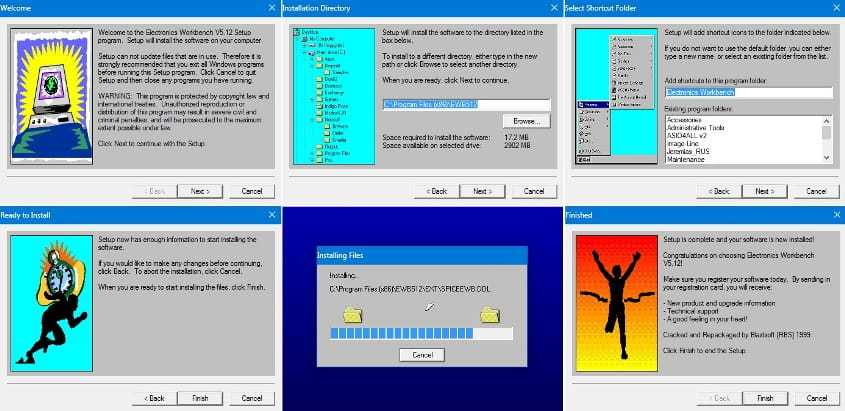The image size is (845, 411).
Task: Click the installation path text field
Action: [465, 104]
